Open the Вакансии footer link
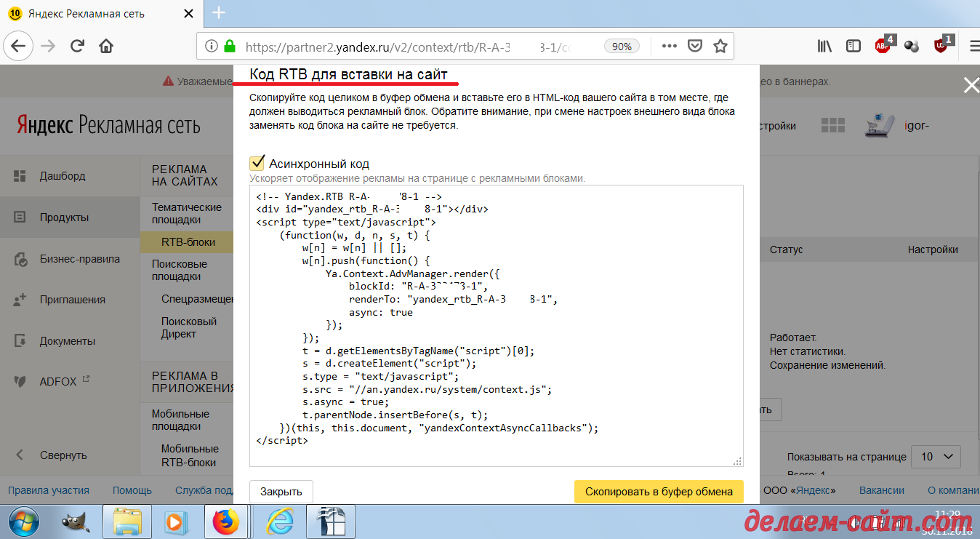 click(x=882, y=490)
